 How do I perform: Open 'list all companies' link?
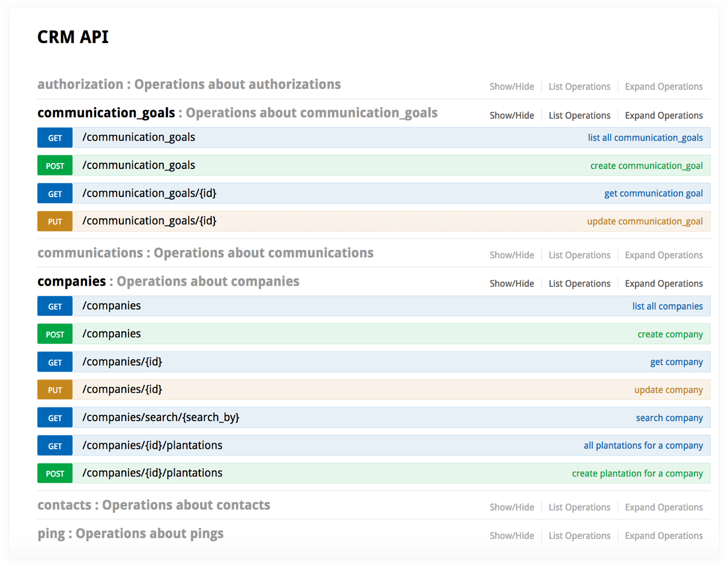coord(667,307)
